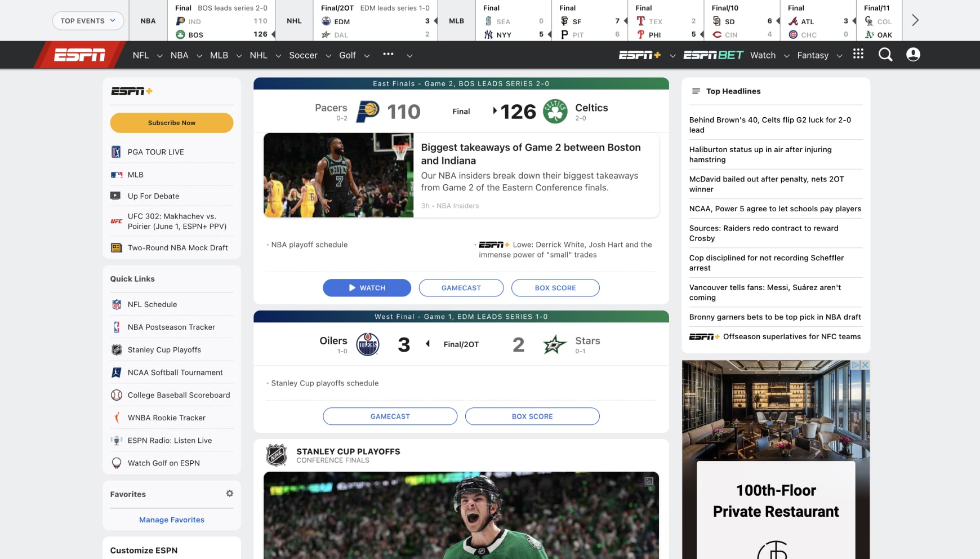This screenshot has width=980, height=559.
Task: Click the Celtics team logo
Action: 555,112
